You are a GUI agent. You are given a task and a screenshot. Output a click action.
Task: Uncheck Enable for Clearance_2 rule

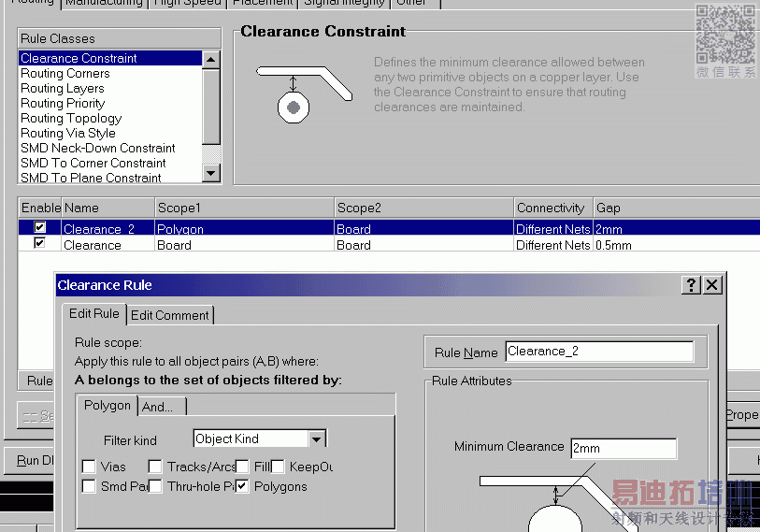point(40,227)
